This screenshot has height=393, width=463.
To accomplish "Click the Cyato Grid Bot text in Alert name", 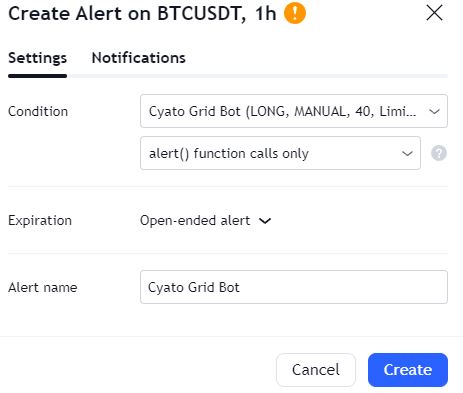I will [194, 287].
